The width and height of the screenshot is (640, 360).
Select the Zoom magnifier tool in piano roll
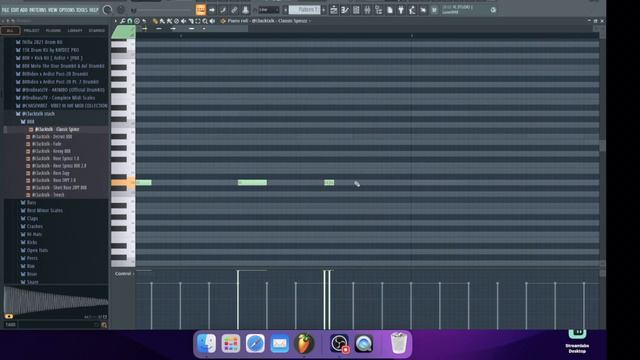point(205,21)
